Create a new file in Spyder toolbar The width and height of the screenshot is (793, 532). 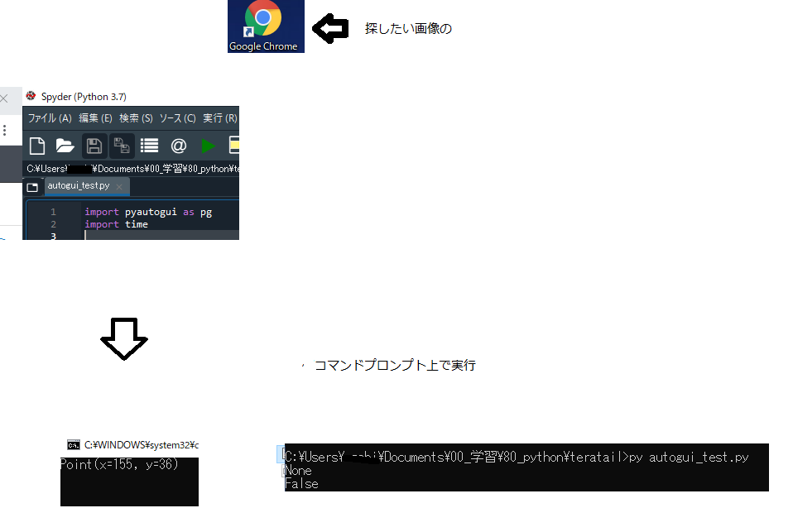[37, 146]
